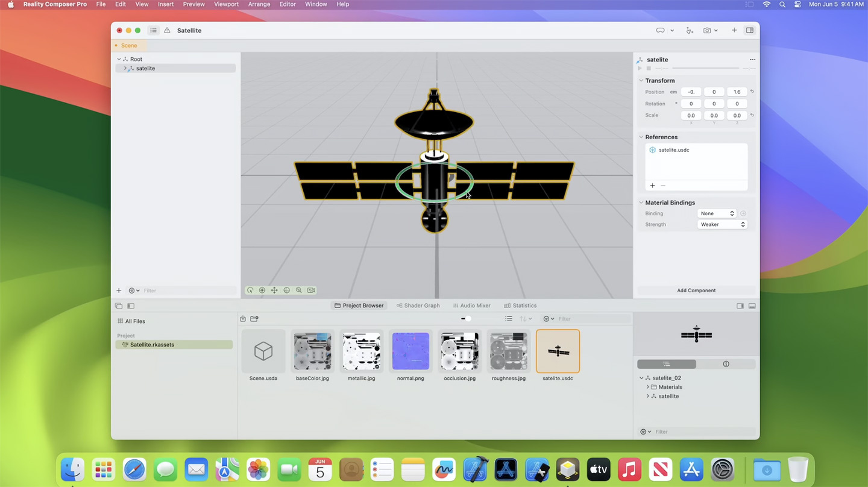Image resolution: width=868 pixels, height=487 pixels.
Task: Switch to the Shader Graph tab
Action: tap(418, 306)
